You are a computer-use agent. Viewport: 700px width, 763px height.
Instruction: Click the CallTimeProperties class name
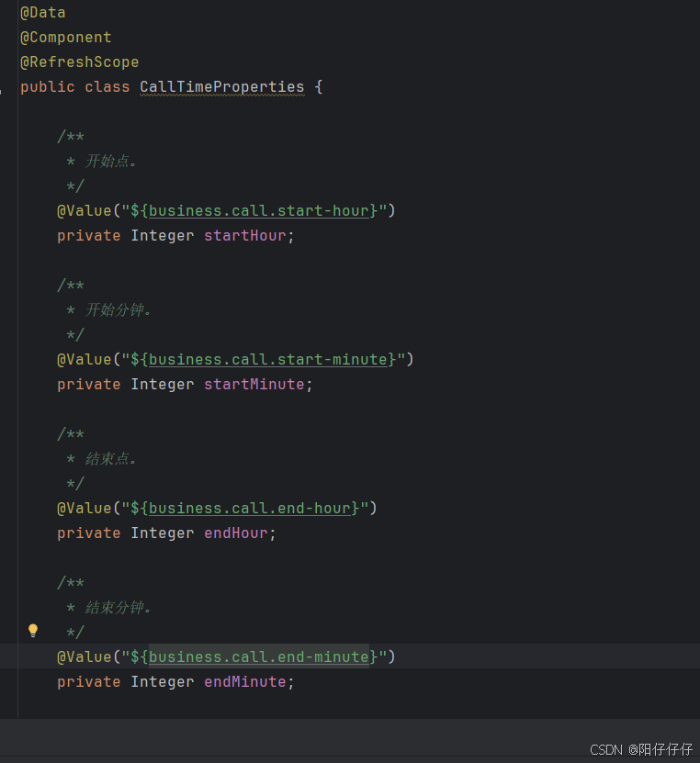[222, 87]
